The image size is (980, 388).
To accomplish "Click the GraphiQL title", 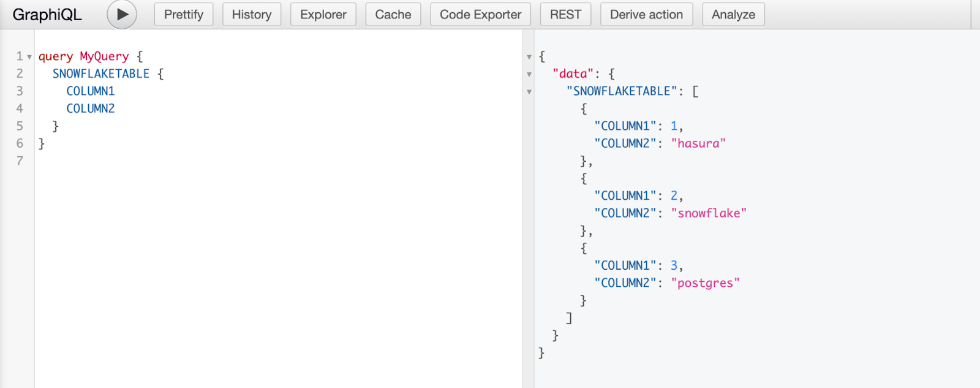I will click(47, 15).
